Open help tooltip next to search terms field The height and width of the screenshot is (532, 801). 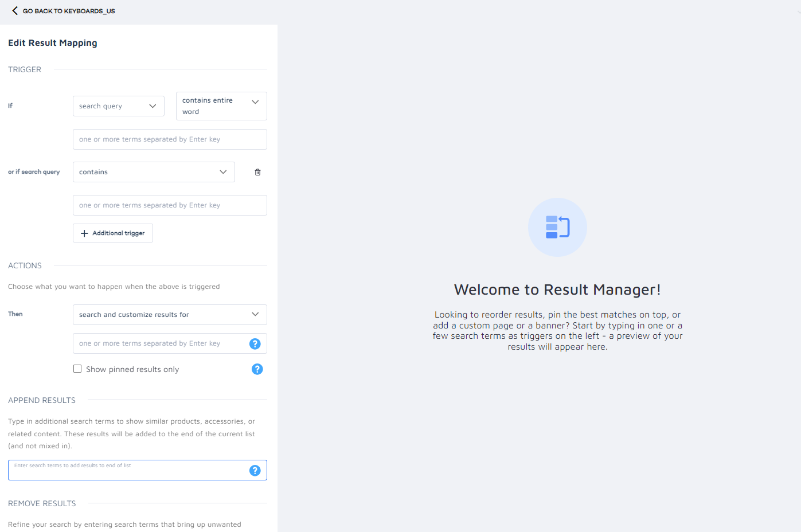point(255,343)
